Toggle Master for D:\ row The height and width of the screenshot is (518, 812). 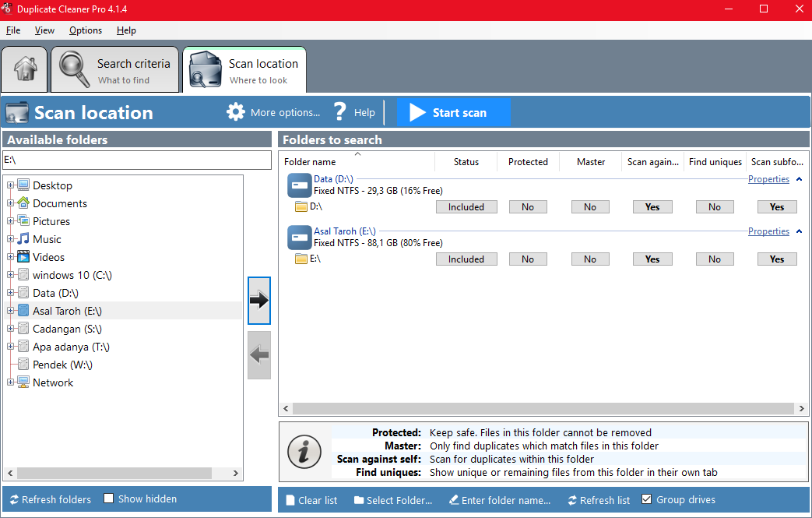click(x=590, y=206)
